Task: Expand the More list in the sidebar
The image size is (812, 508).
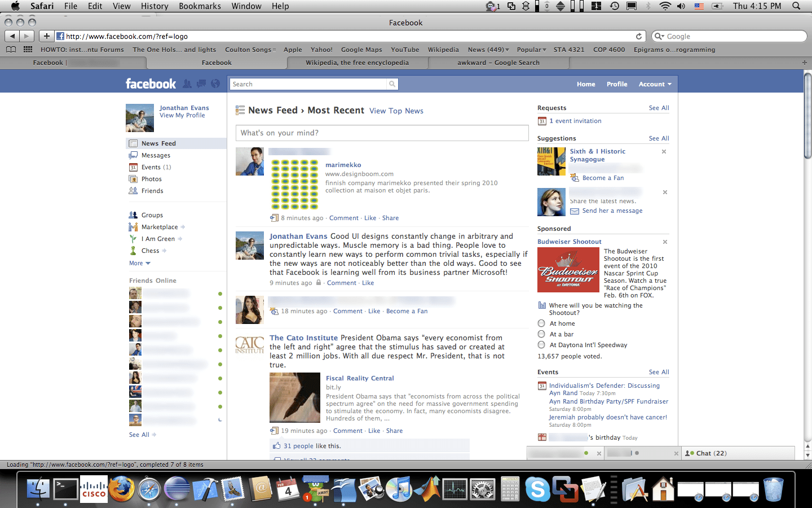Action: pyautogui.click(x=140, y=263)
